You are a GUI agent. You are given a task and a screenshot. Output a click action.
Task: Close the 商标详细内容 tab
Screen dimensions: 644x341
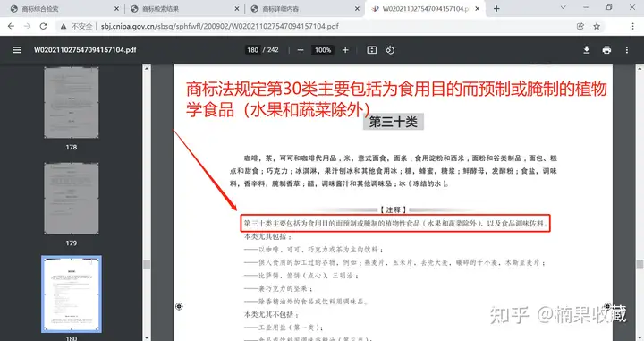[x=357, y=9]
